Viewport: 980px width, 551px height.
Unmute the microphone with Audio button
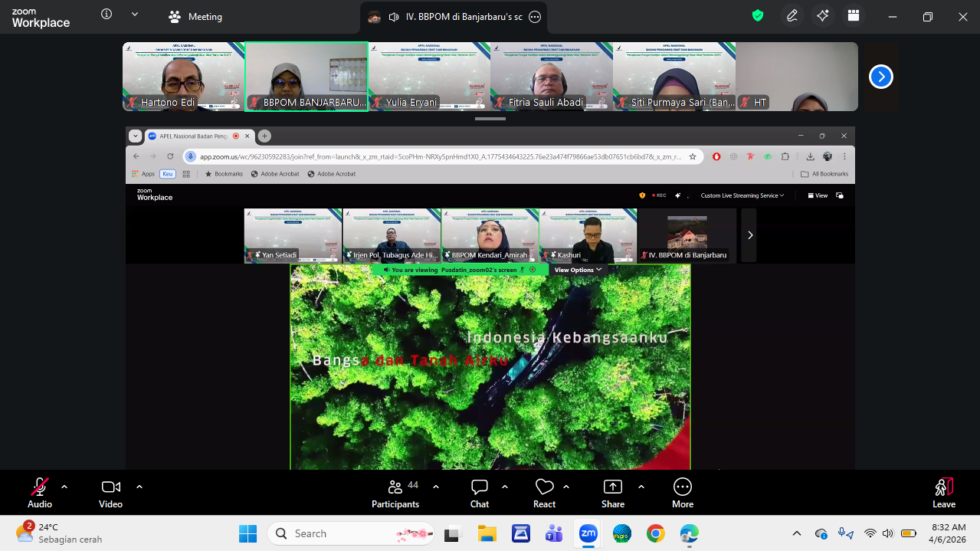point(40,493)
